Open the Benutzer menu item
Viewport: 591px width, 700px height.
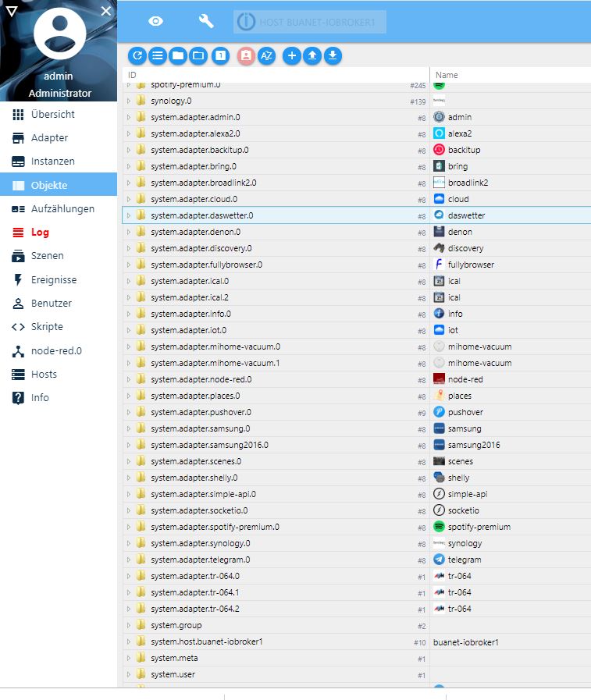[59, 303]
